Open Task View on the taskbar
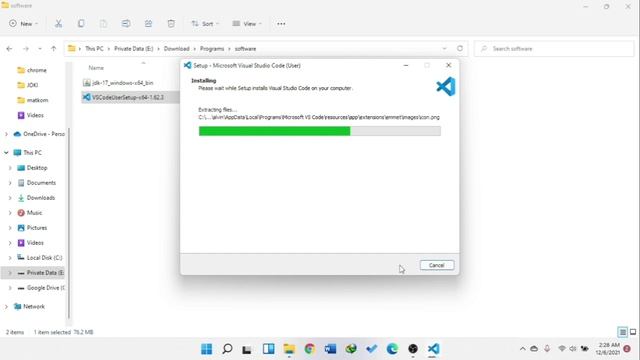The image size is (640, 360). [247, 349]
